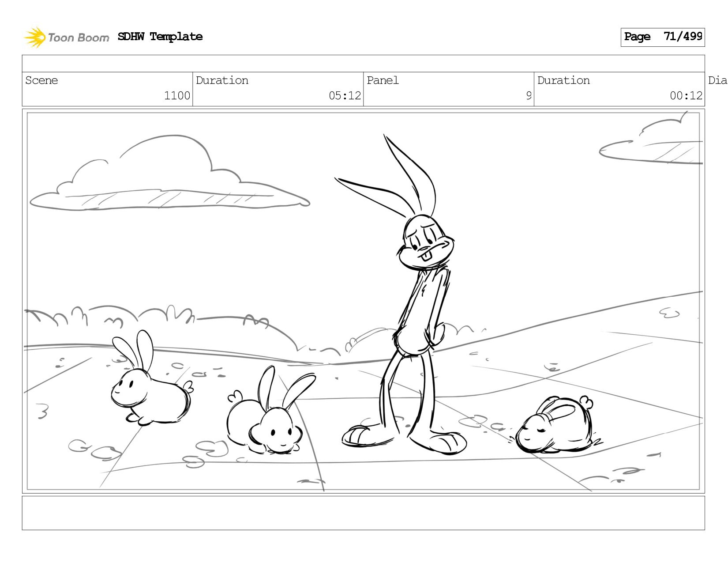
Task: Click the Duration label next to Panel
Action: pos(563,80)
